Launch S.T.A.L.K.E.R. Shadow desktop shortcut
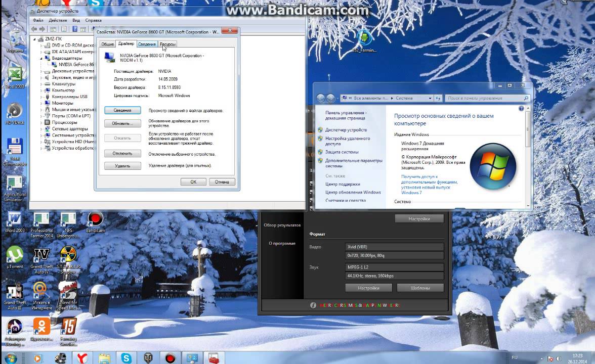 [68, 260]
